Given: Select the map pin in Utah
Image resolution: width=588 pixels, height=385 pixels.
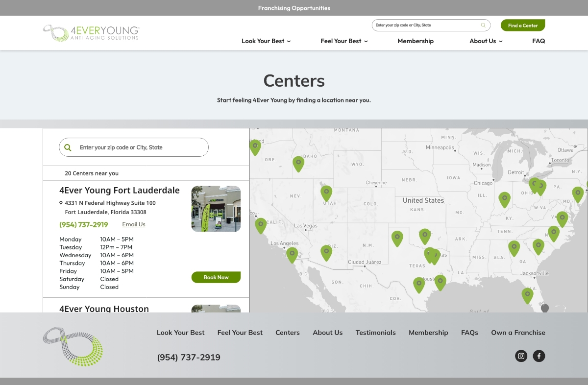Looking at the screenshot, I should pyautogui.click(x=326, y=193).
